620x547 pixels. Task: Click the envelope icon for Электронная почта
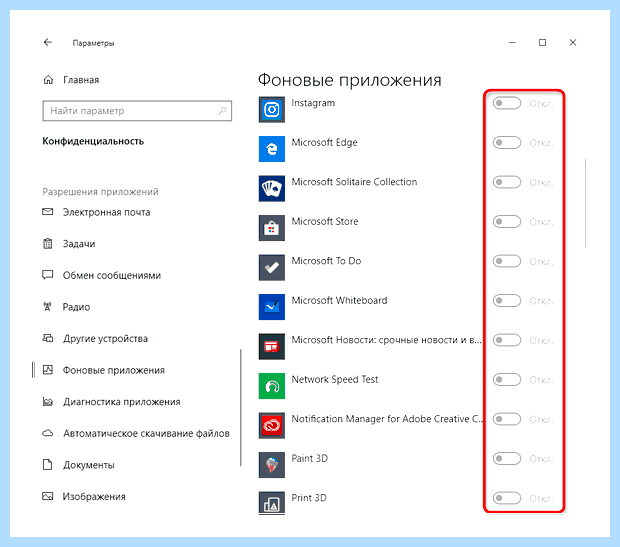[x=48, y=212]
